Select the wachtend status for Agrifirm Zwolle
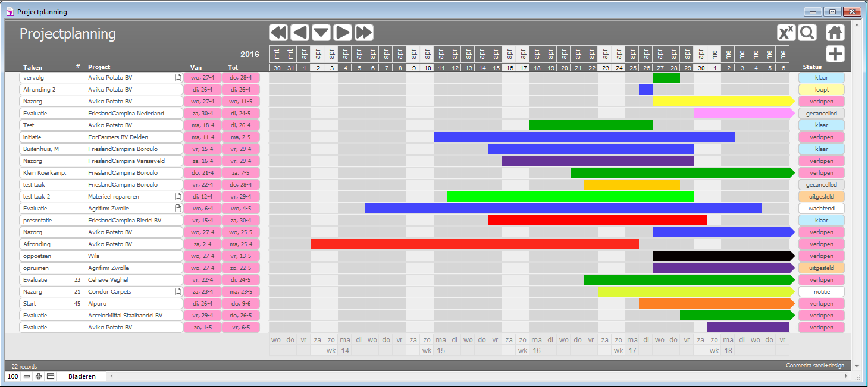This screenshot has width=868, height=387. (x=822, y=208)
